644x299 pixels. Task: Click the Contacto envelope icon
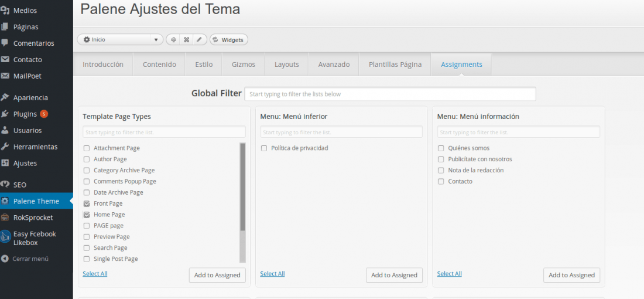coord(5,59)
